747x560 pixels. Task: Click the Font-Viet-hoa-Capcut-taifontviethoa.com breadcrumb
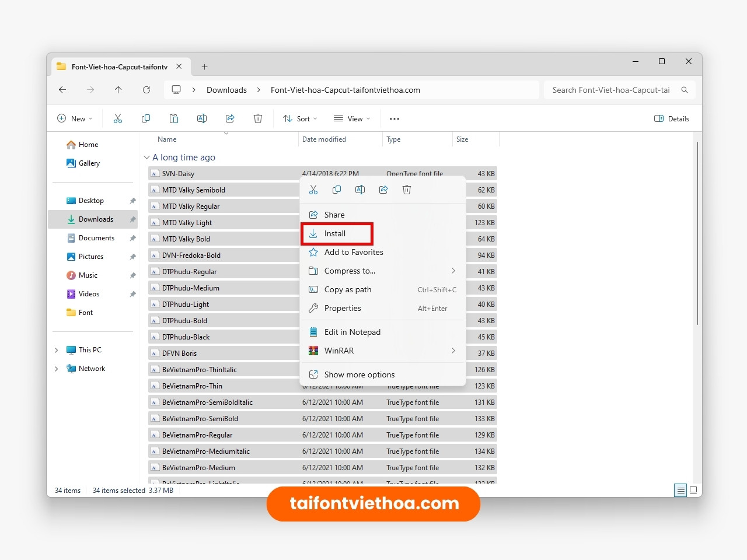pyautogui.click(x=345, y=90)
